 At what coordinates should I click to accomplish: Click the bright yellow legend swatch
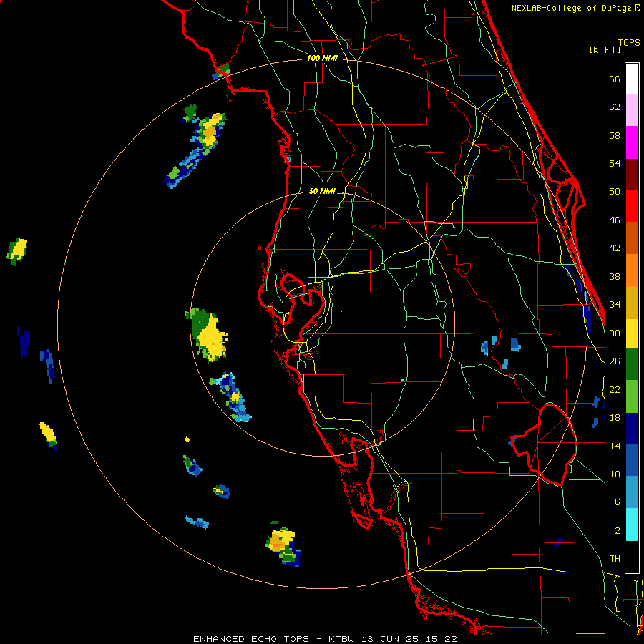coord(632,333)
